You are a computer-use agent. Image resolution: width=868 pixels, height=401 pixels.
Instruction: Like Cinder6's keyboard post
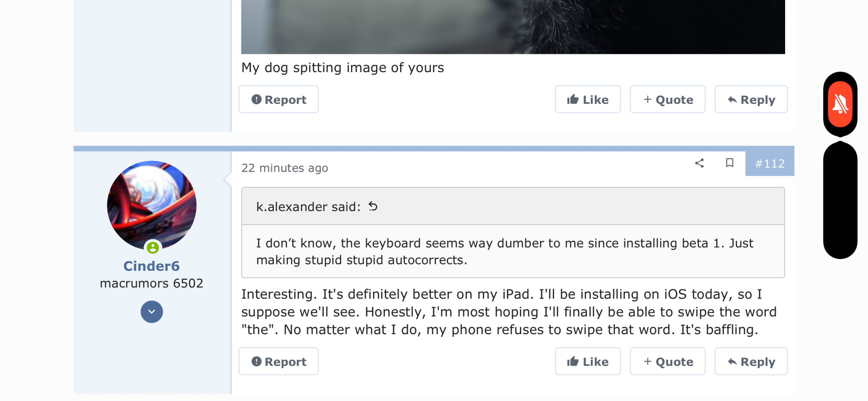pos(588,361)
